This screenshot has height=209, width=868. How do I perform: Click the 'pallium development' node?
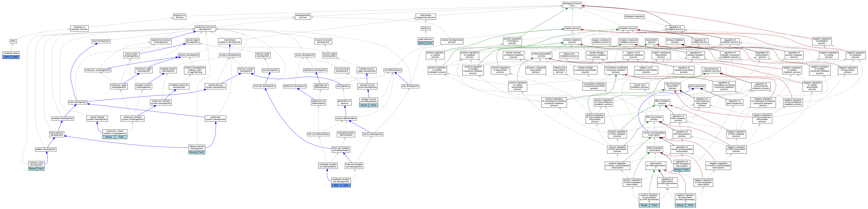click(46, 149)
